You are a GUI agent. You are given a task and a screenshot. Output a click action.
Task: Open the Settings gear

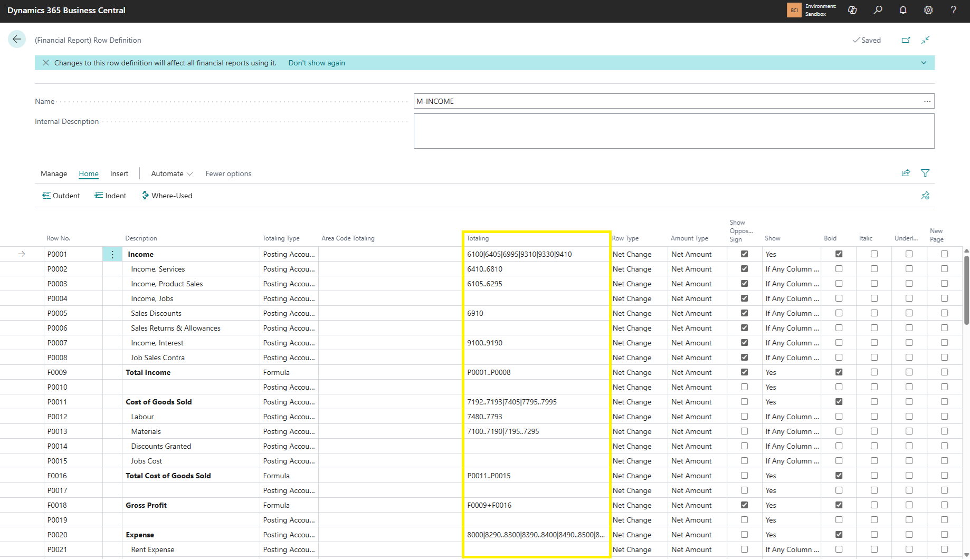[928, 10]
